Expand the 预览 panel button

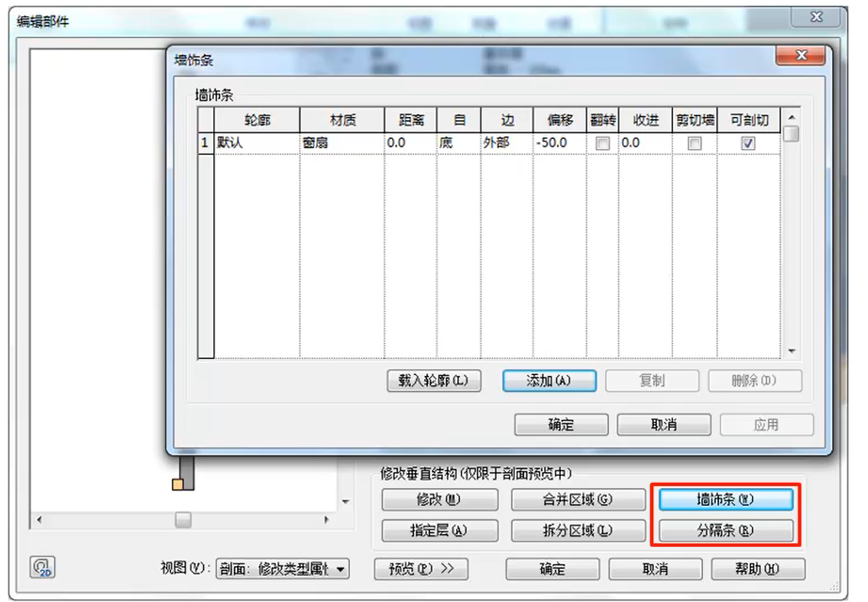pyautogui.click(x=421, y=569)
